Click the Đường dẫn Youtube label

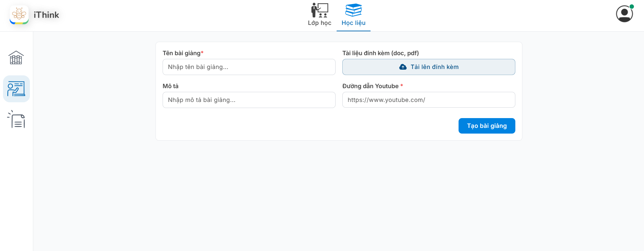click(370, 86)
